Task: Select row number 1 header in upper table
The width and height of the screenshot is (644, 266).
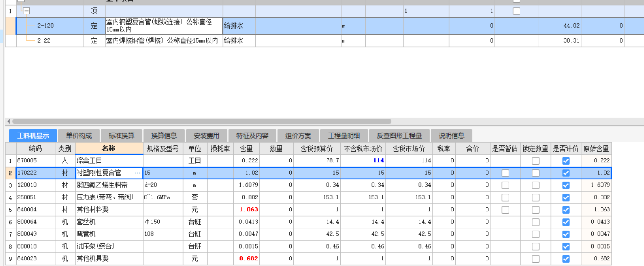Action: click(x=10, y=11)
